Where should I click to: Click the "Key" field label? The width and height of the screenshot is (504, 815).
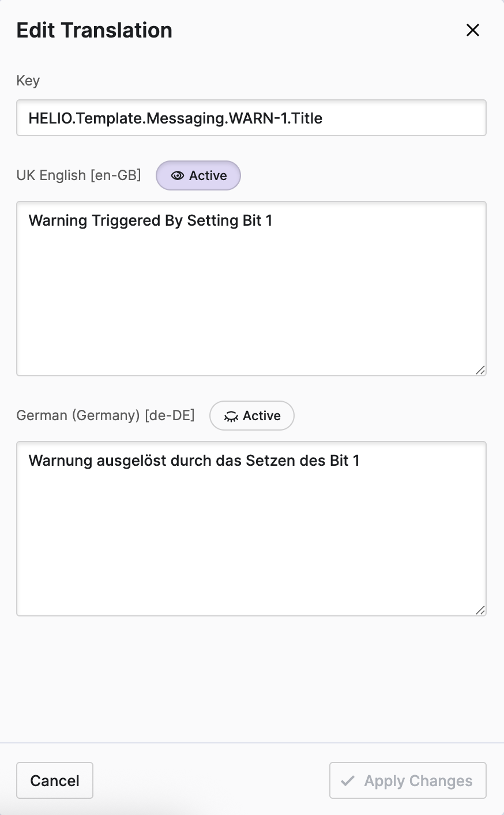pos(28,81)
